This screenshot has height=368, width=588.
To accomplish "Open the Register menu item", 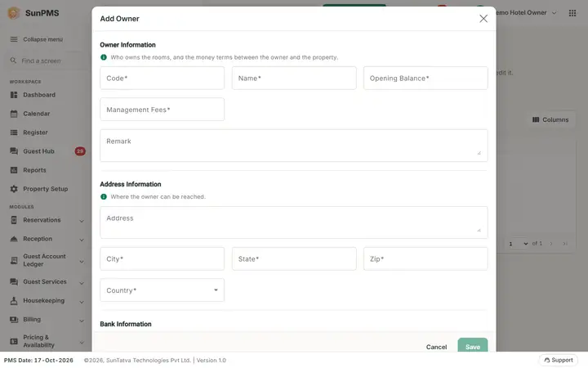I will (x=35, y=132).
